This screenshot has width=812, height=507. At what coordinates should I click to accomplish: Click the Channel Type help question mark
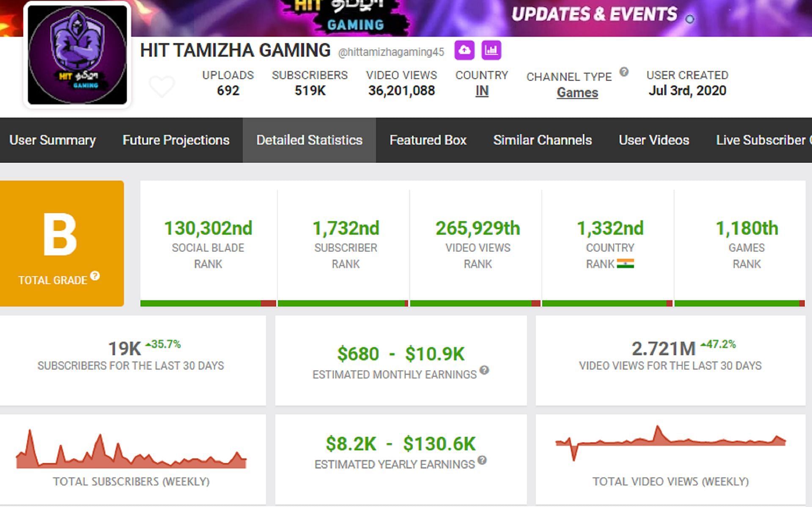click(624, 72)
